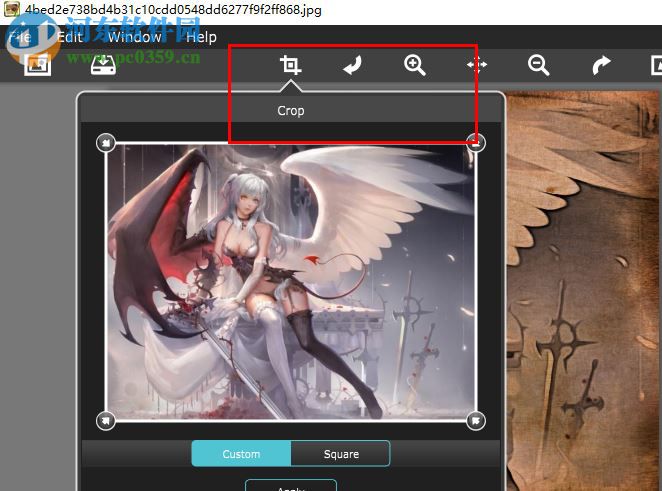
Task: Click the top-left crop corner handle
Action: pyautogui.click(x=106, y=143)
